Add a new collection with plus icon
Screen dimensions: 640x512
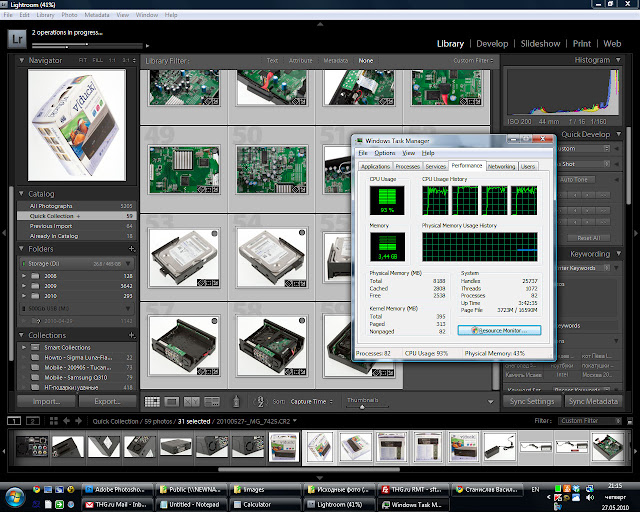(x=131, y=335)
